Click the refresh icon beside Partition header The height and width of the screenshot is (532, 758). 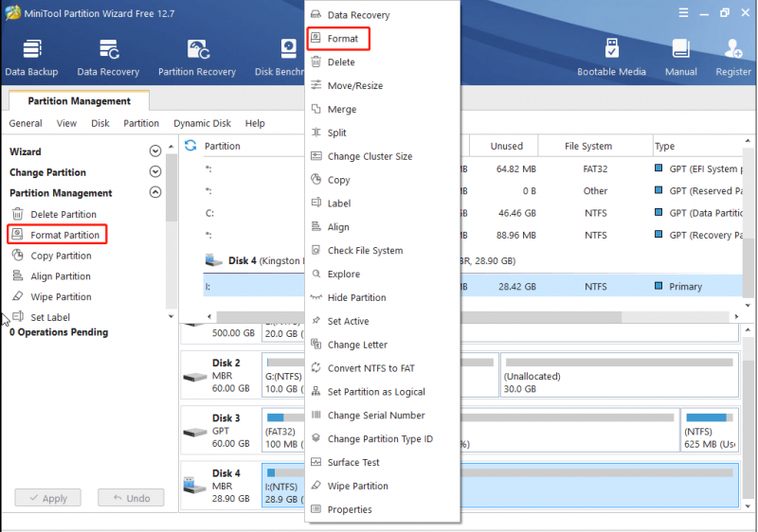click(x=190, y=146)
